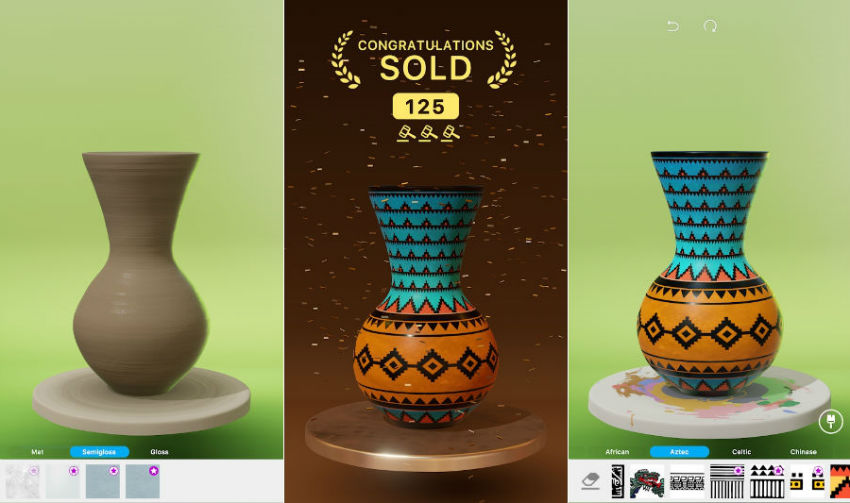Switch to the Gloss finish tab
The image size is (850, 503).
tap(159, 452)
